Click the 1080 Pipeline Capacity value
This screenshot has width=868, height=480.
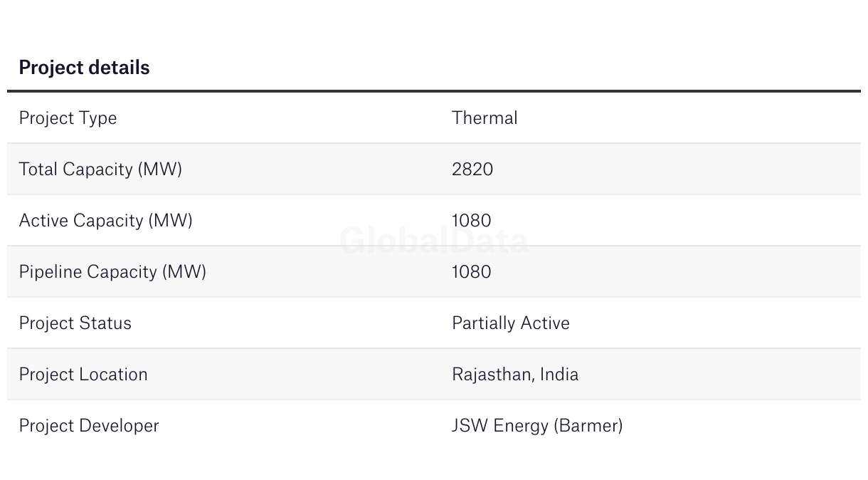[472, 272]
